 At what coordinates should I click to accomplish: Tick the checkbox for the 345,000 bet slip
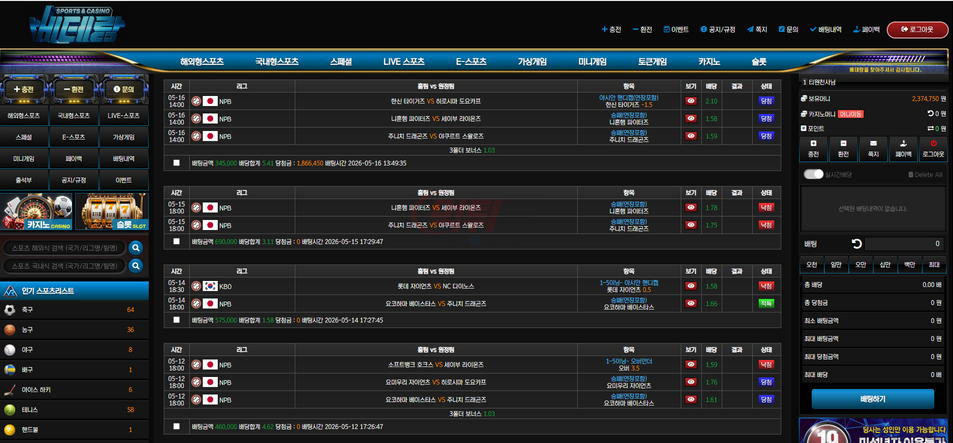coord(176,163)
